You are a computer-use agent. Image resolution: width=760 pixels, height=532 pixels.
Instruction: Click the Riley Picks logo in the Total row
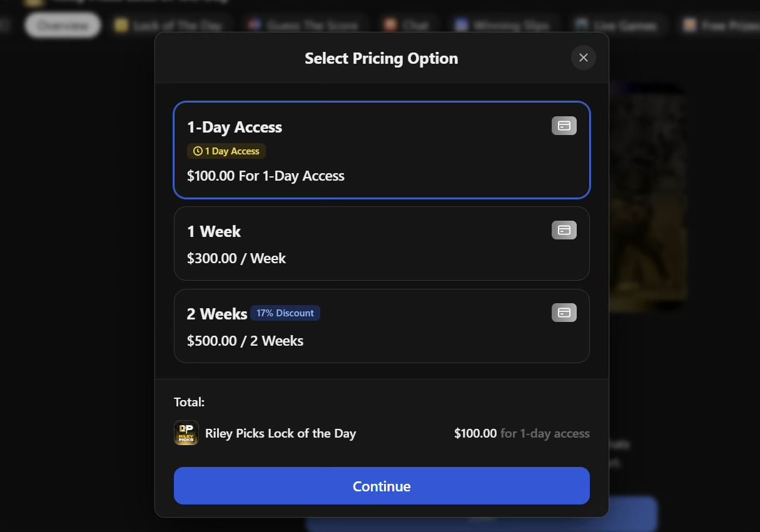click(186, 433)
